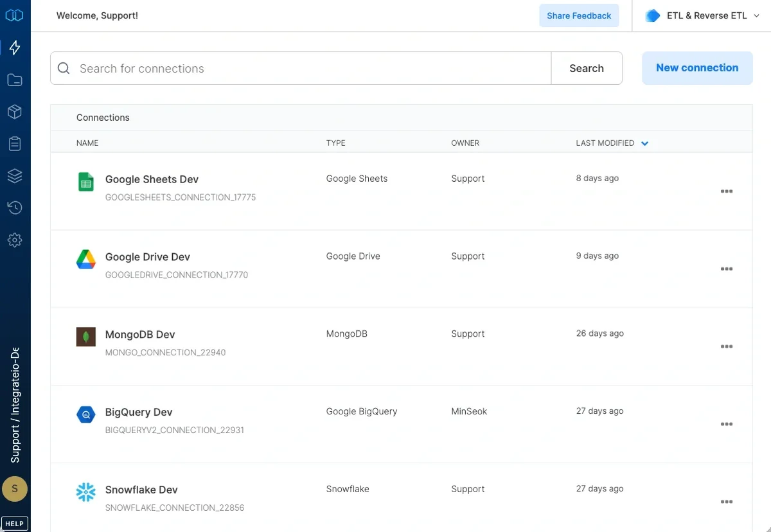Sort by LAST MODIFIED column header

[x=605, y=143]
